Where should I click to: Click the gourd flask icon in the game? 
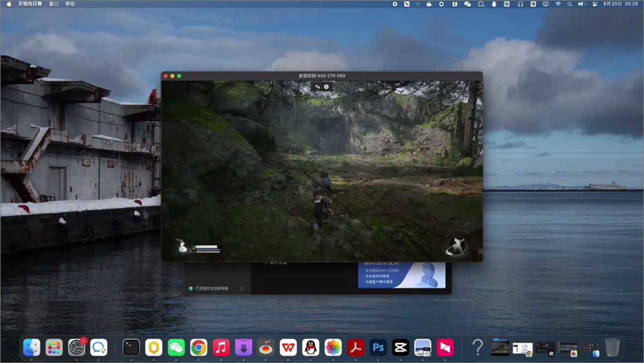(183, 247)
